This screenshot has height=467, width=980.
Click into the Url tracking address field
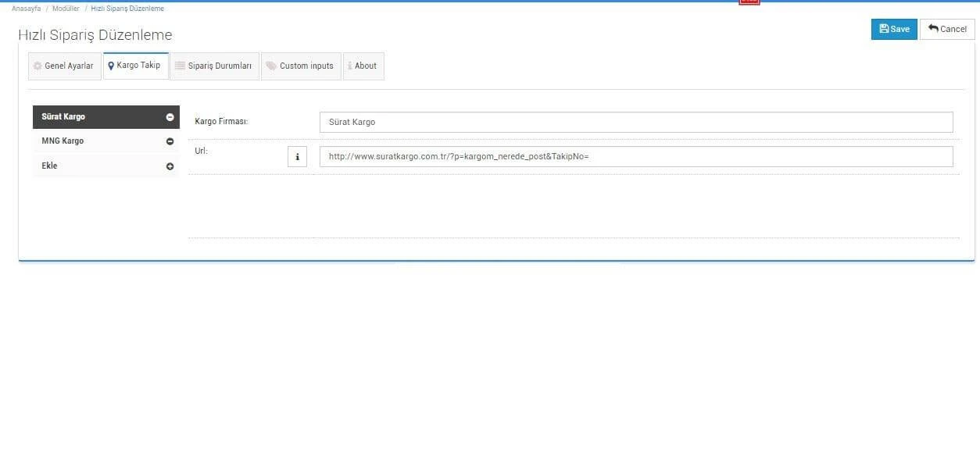(635, 157)
